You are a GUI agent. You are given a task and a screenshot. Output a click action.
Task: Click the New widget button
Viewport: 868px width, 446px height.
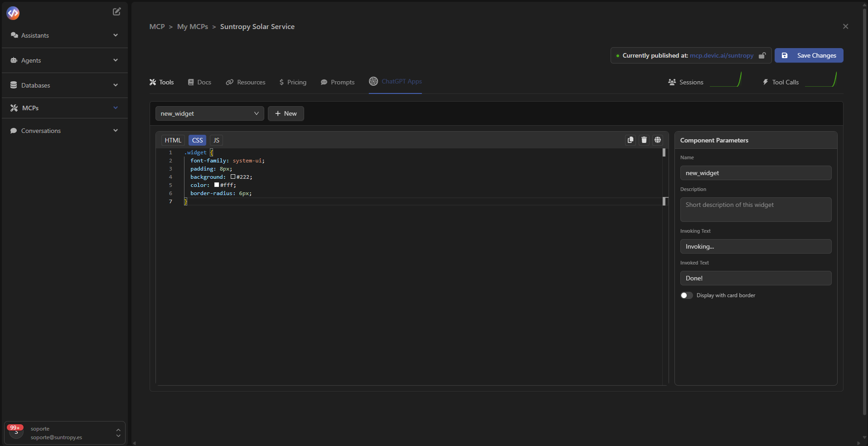click(x=286, y=113)
